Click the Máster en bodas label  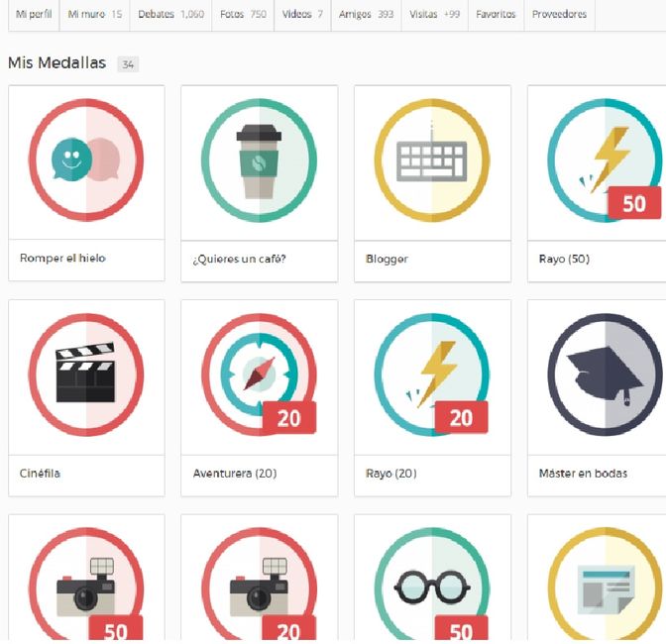[x=583, y=474]
